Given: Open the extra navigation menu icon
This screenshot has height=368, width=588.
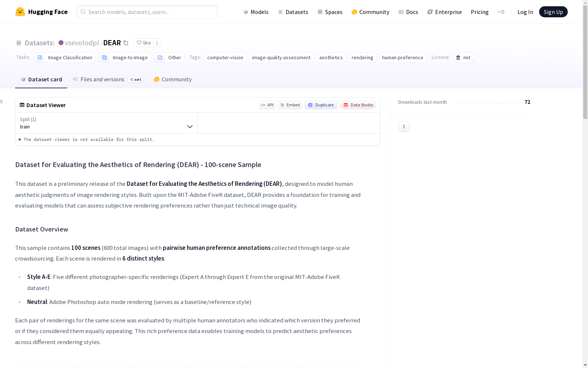Looking at the screenshot, I should pyautogui.click(x=501, y=12).
